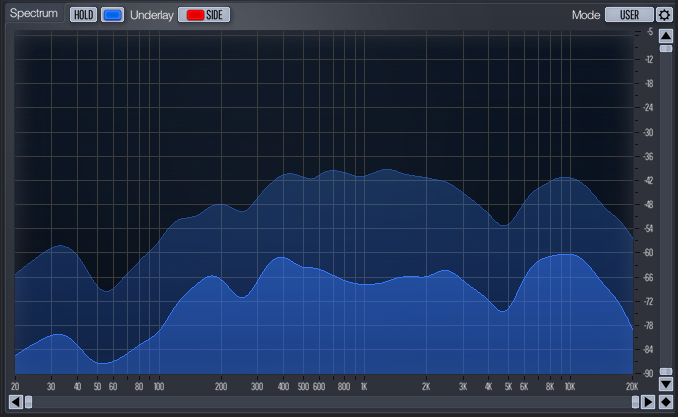The width and height of the screenshot is (678, 417).
Task: Toggle the HOLD spectrum button
Action: click(x=84, y=15)
